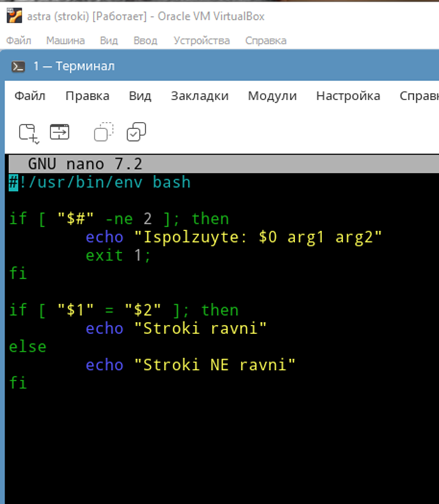Click the 'exit 1;' line

(118, 256)
